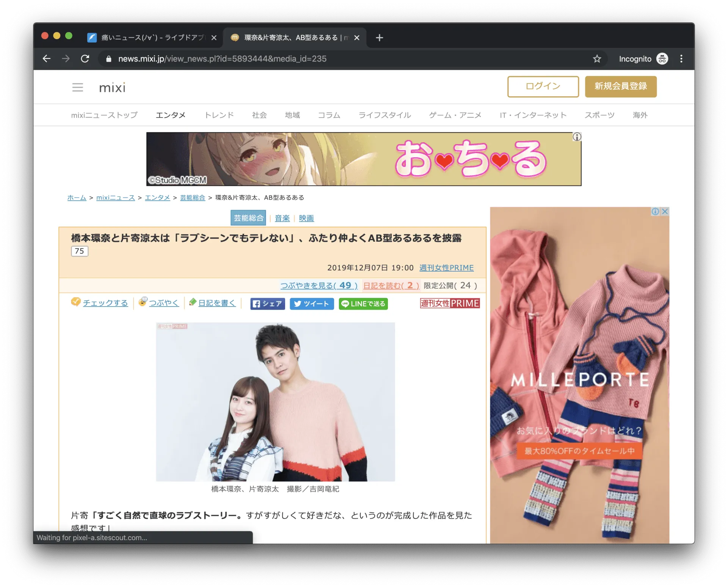Viewport: 728px width, 588px height.
Task: Click the ログイン button
Action: 543,86
